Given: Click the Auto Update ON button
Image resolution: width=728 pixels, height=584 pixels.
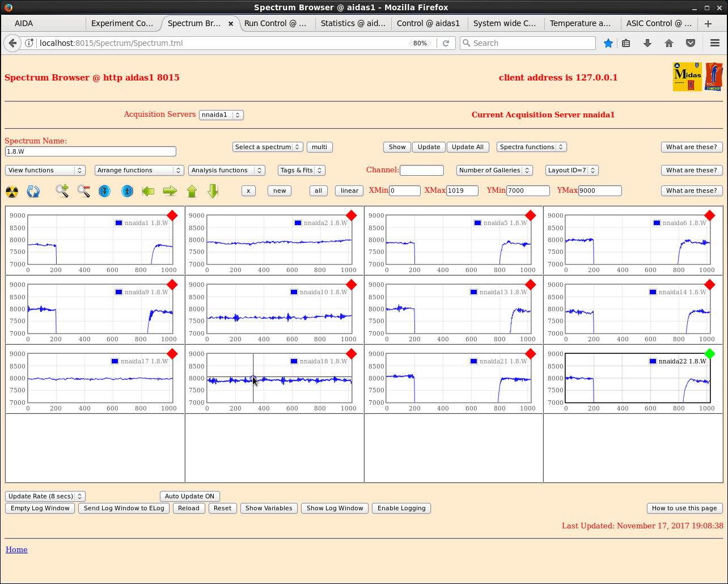Looking at the screenshot, I should click(x=190, y=496).
